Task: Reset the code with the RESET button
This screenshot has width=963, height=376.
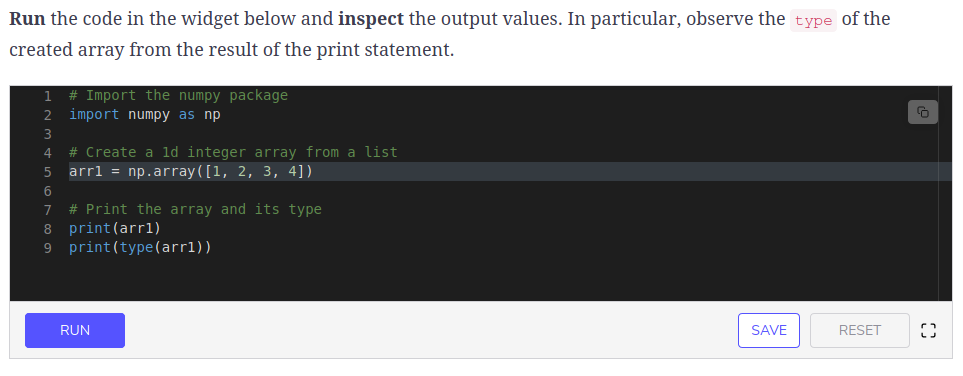Action: tap(860, 331)
